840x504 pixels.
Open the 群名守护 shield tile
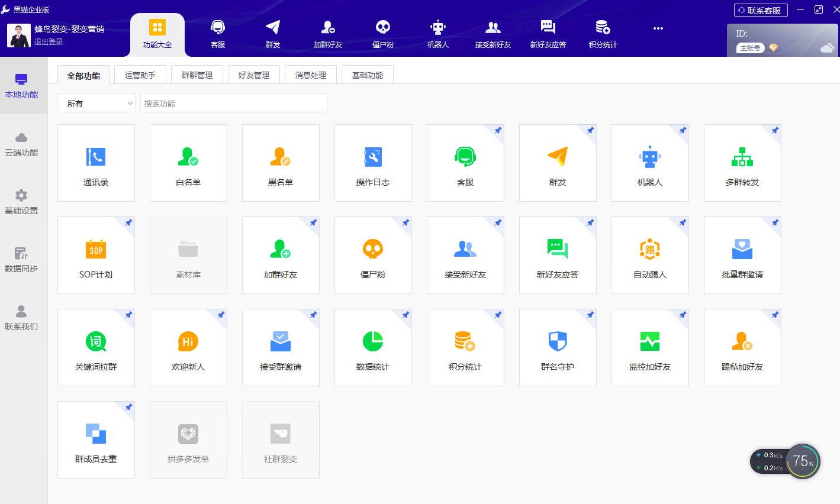point(558,347)
